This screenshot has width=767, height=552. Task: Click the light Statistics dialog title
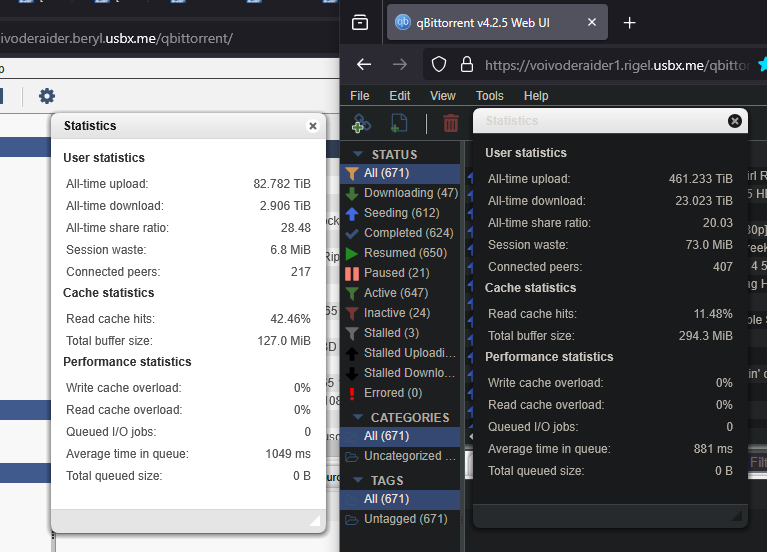90,126
